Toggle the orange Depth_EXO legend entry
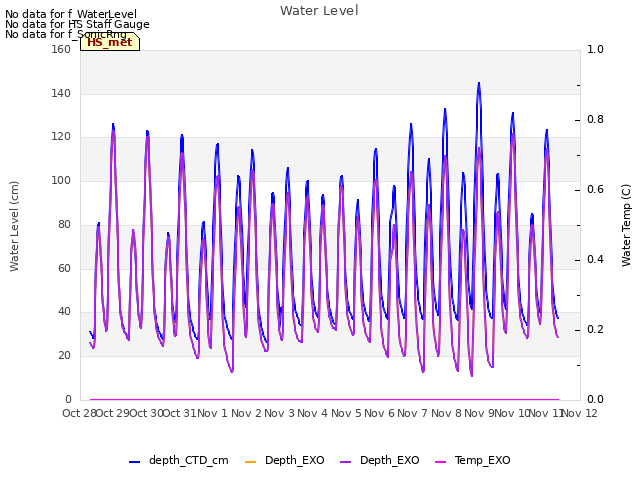 click(x=284, y=461)
